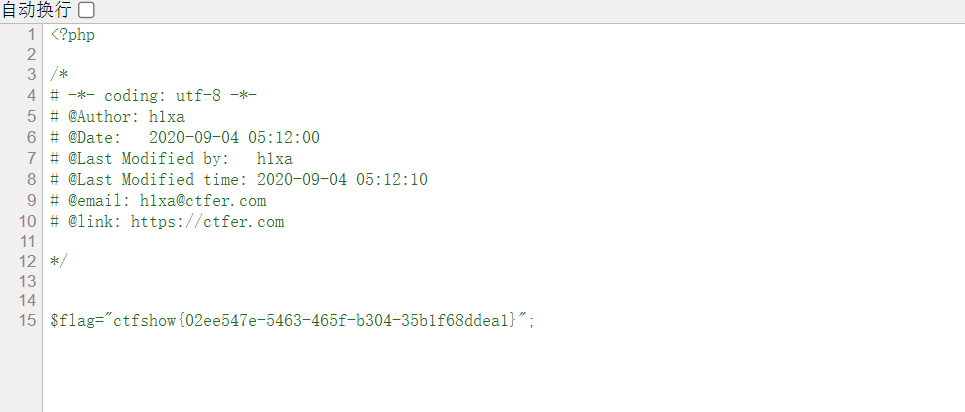Viewport: 965px width, 412px height.
Task: Click the https://ctfer.com link text
Action: point(207,222)
